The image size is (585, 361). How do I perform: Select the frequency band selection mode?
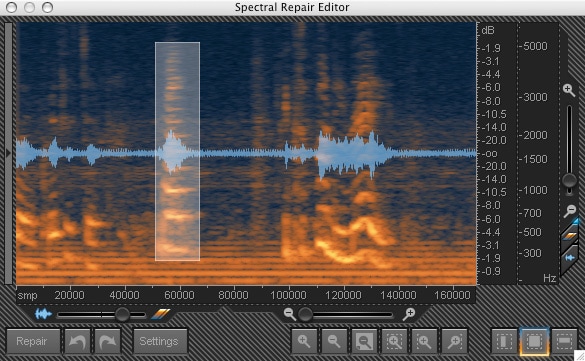pyautogui.click(x=564, y=341)
